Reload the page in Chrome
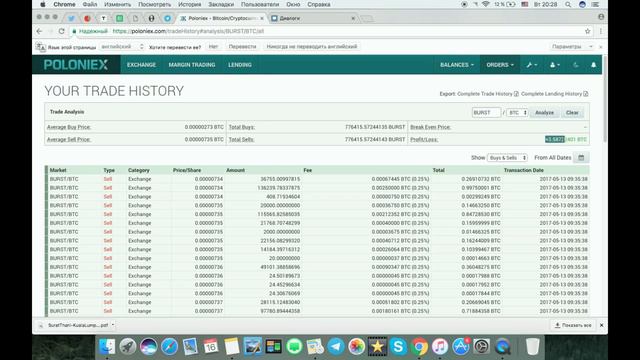The image size is (640, 360). 61,31
